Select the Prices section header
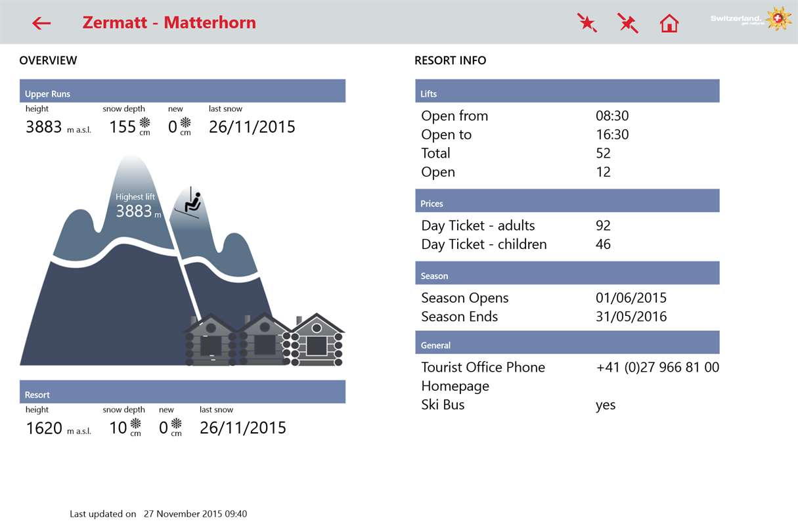This screenshot has height=532, width=798. (x=567, y=201)
